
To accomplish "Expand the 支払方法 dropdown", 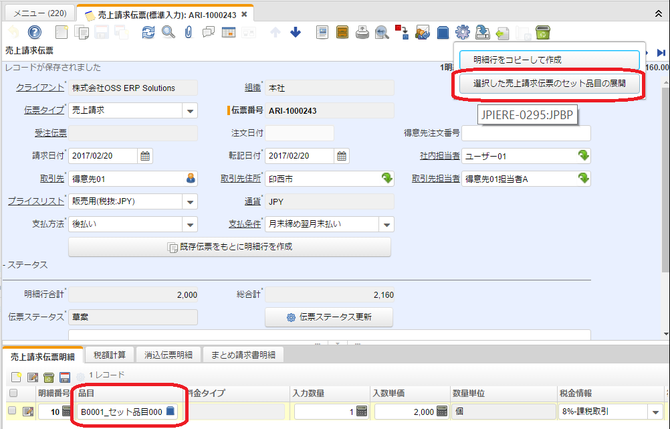I will pyautogui.click(x=190, y=224).
